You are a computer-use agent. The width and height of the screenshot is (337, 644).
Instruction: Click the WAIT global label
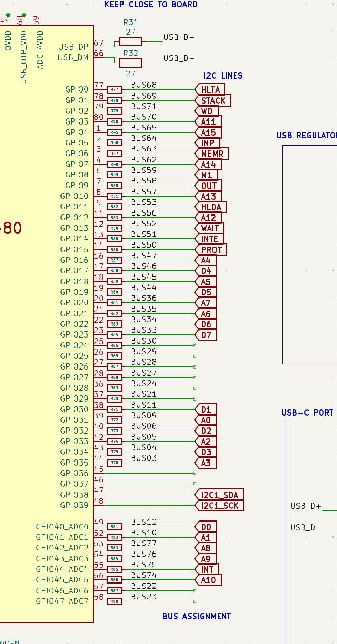coord(209,228)
